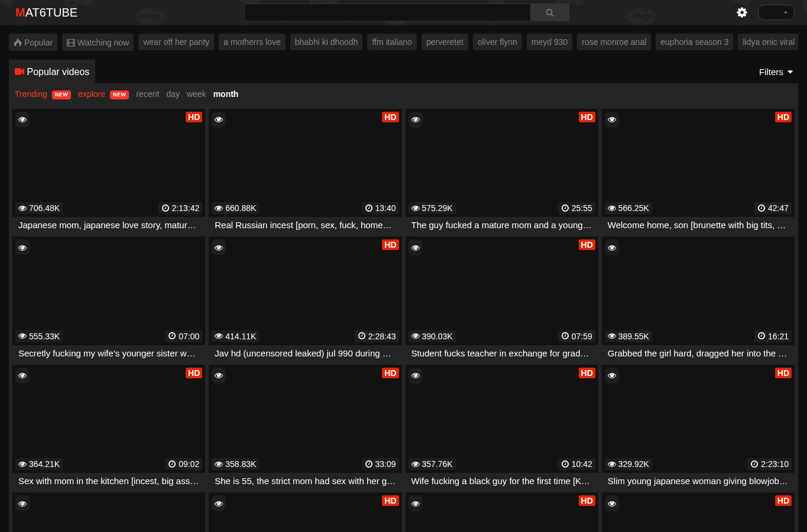Click HD badge on the 2:13:42 video

194,117
